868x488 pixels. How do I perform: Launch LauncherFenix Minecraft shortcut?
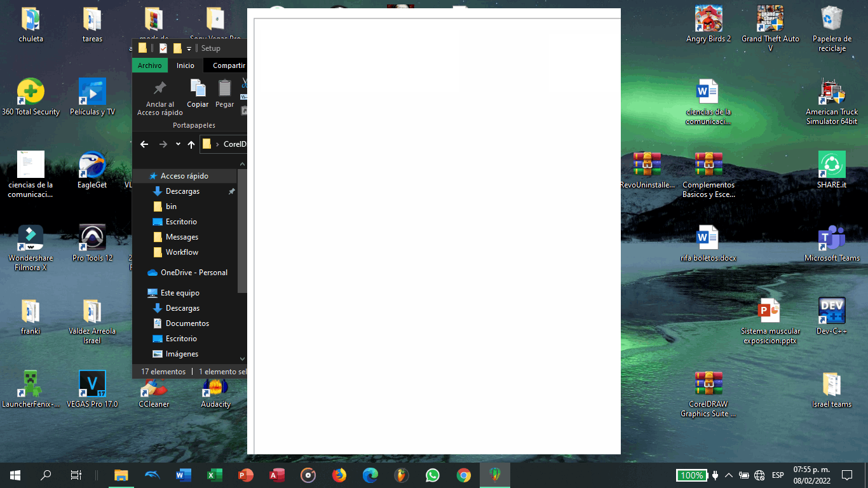[31, 389]
